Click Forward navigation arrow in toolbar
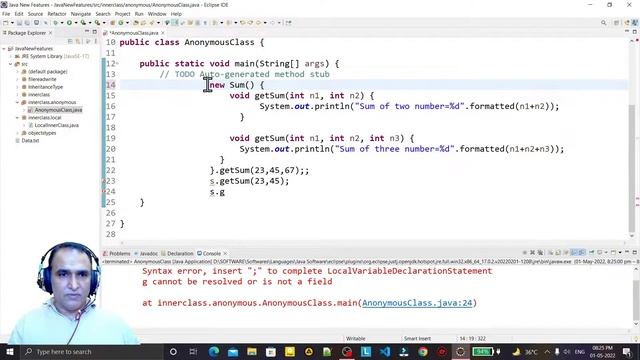 pyautogui.click(x=272, y=22)
